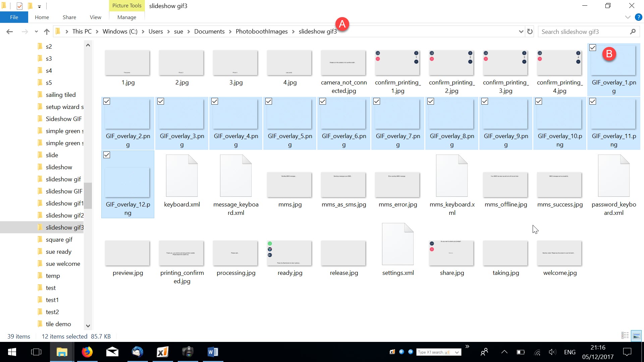Switch to details view layout icon

625,336
